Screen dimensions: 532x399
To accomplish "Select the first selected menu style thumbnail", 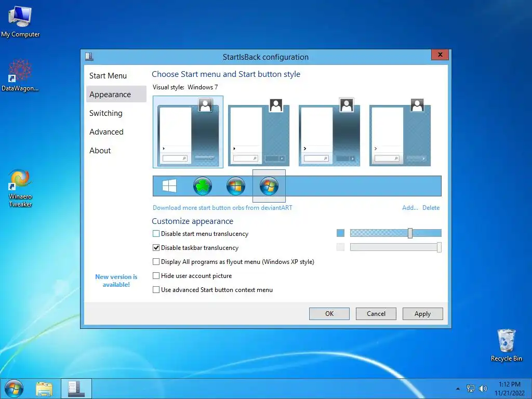I will pyautogui.click(x=188, y=132).
